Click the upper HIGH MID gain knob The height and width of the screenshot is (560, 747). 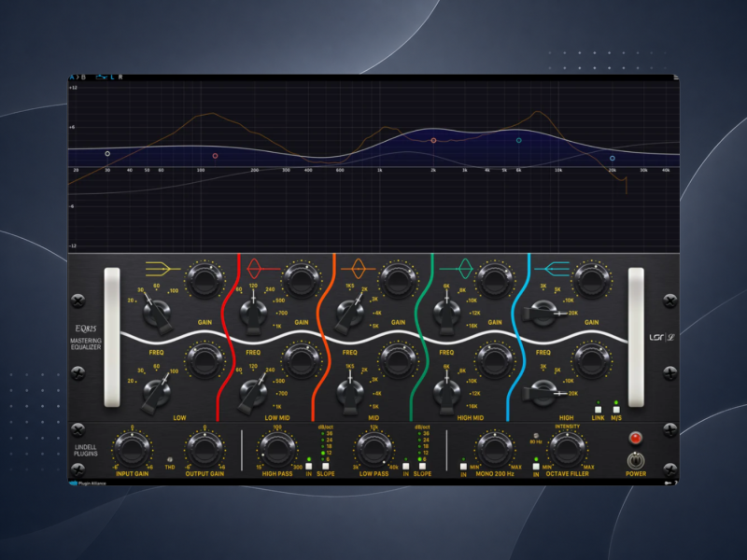495,281
